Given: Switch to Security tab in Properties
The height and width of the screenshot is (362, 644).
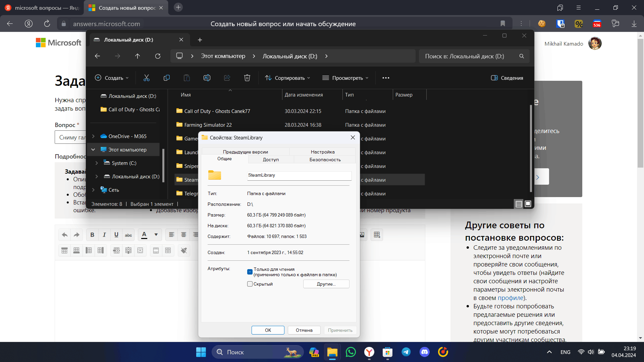Looking at the screenshot, I should pyautogui.click(x=325, y=160).
